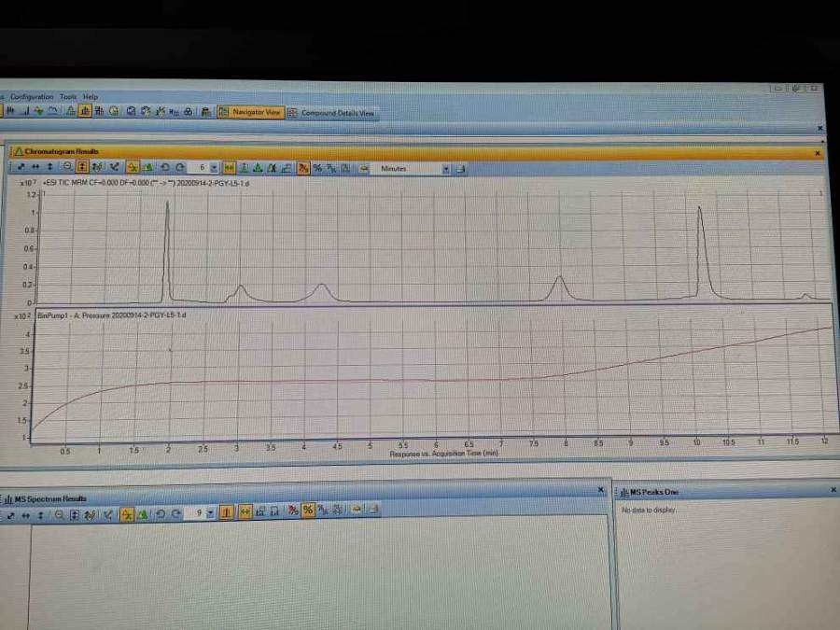The height and width of the screenshot is (630, 840).
Task: Click the peak triangle icon in main toolbar
Action: (x=71, y=111)
